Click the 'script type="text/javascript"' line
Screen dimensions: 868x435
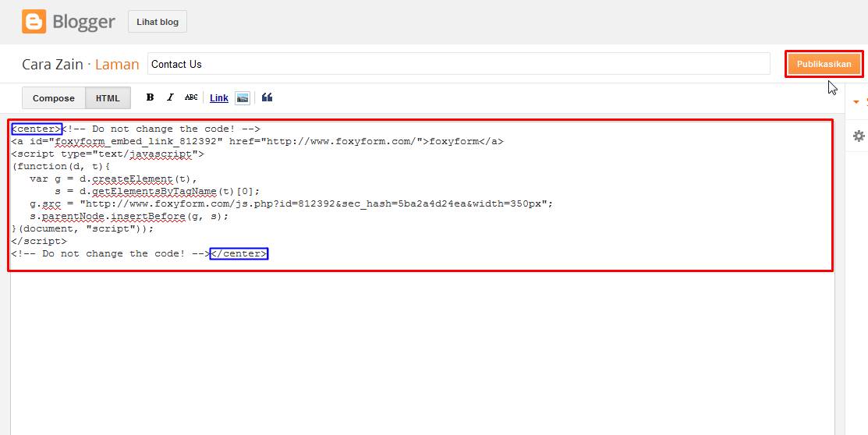point(108,154)
